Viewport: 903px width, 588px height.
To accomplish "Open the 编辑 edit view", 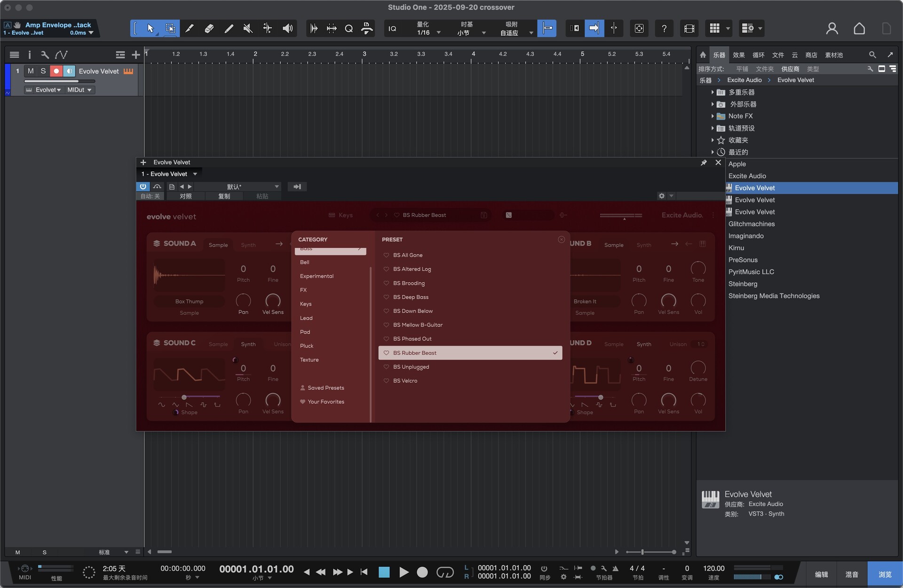I will (x=821, y=574).
